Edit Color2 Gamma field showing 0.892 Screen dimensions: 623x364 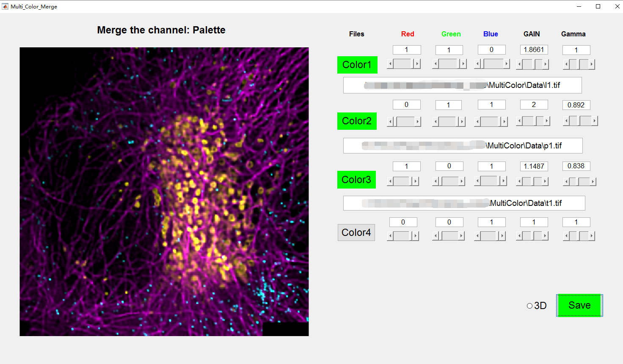(576, 105)
